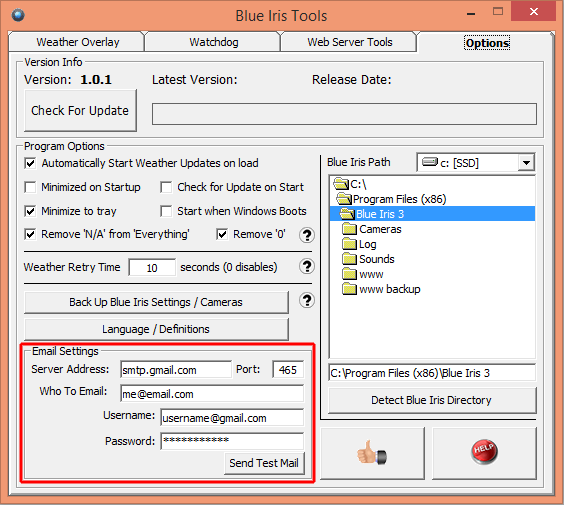Enable Minimized on Startup checkbox
Image resolution: width=564 pixels, height=505 pixels.
tap(30, 187)
